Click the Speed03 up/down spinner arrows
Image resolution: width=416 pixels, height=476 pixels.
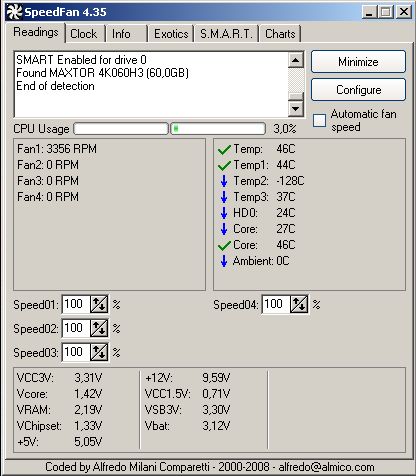tap(99, 352)
